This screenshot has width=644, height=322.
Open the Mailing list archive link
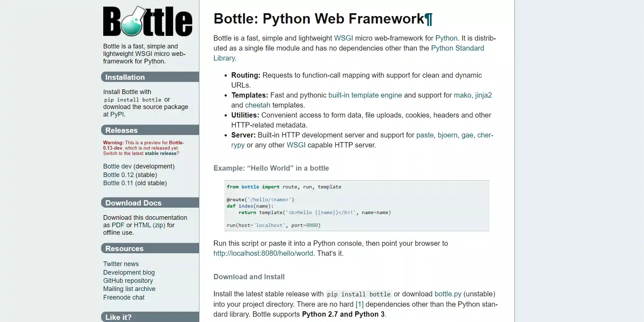point(129,289)
